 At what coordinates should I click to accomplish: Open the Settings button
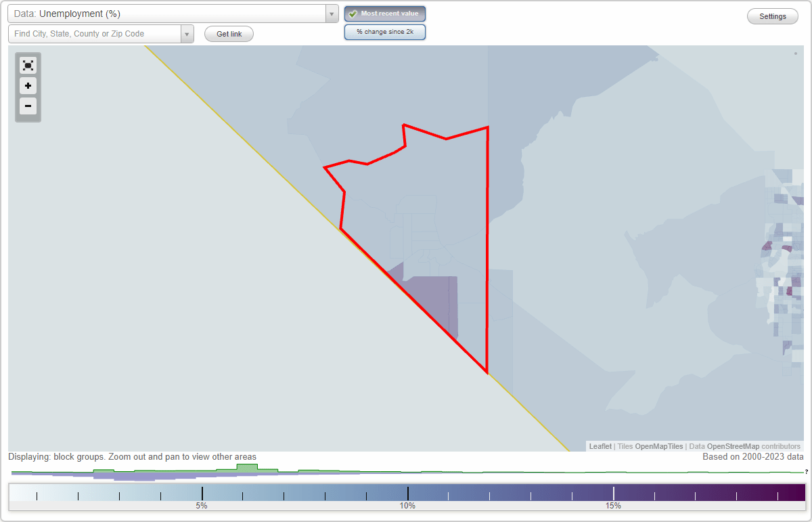coord(773,17)
